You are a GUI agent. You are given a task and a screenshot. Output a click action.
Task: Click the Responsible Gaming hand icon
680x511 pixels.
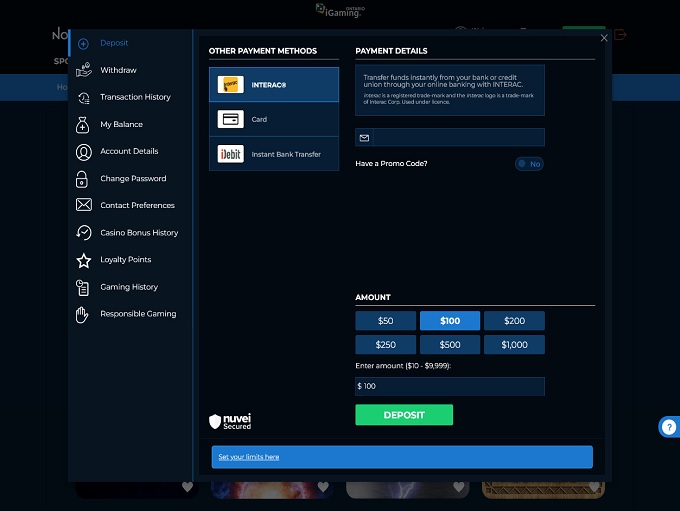pos(83,314)
